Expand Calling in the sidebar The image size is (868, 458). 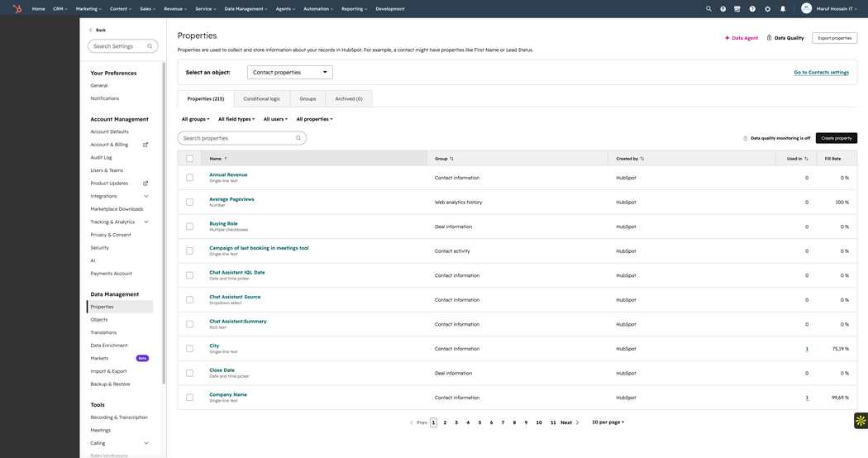pyautogui.click(x=146, y=443)
